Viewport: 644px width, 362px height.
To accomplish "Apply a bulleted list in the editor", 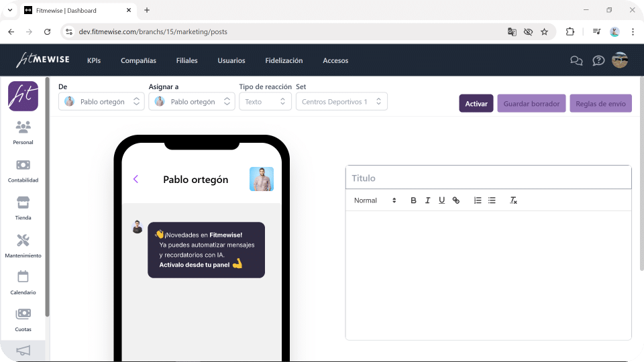I will coord(492,200).
